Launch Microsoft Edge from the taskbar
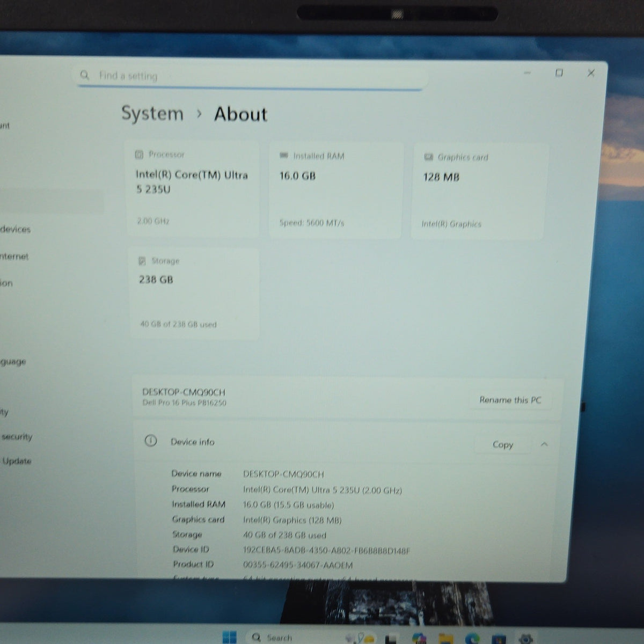This screenshot has height=644, width=644. [472, 638]
